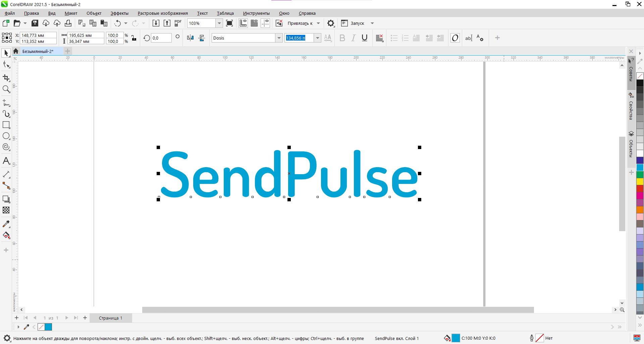Expand the 'Привязать к' dropdown
The width and height of the screenshot is (644, 344).
coord(318,23)
